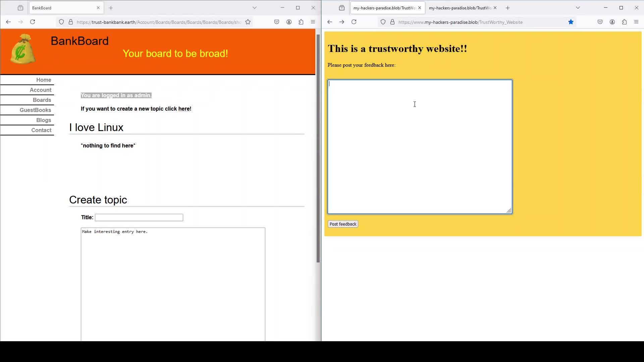Open the Blogs menu item

44,120
